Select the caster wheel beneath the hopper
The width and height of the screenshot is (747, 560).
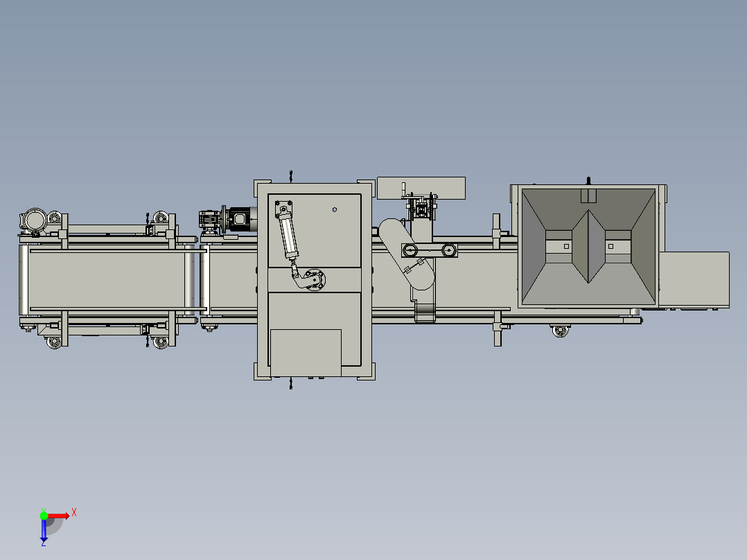coord(560,330)
